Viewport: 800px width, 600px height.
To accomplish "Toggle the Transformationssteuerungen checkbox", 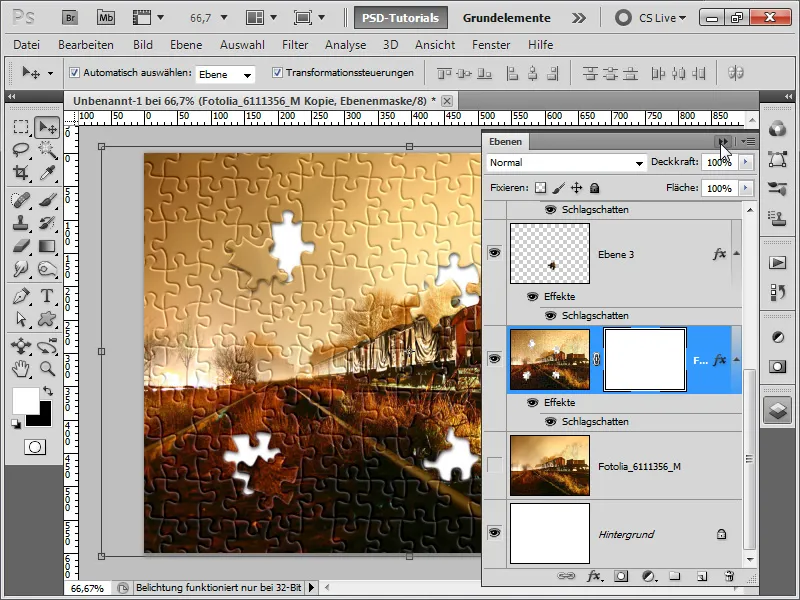I will coord(277,72).
